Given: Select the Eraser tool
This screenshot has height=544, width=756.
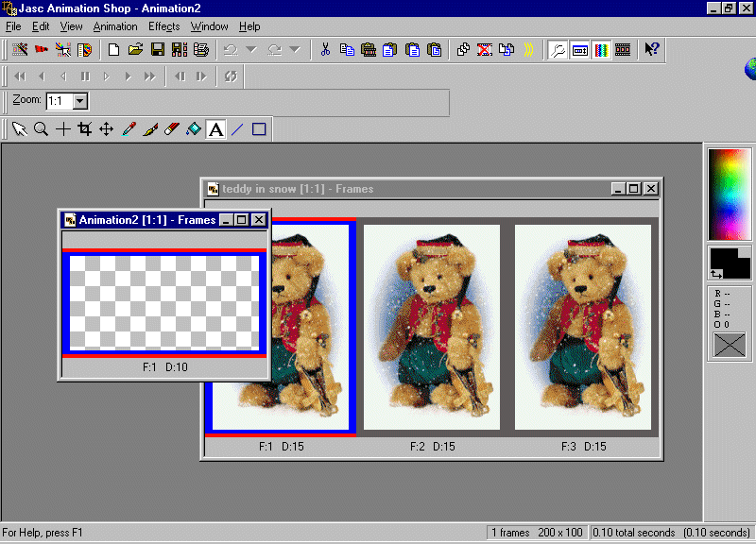Looking at the screenshot, I should click(172, 129).
